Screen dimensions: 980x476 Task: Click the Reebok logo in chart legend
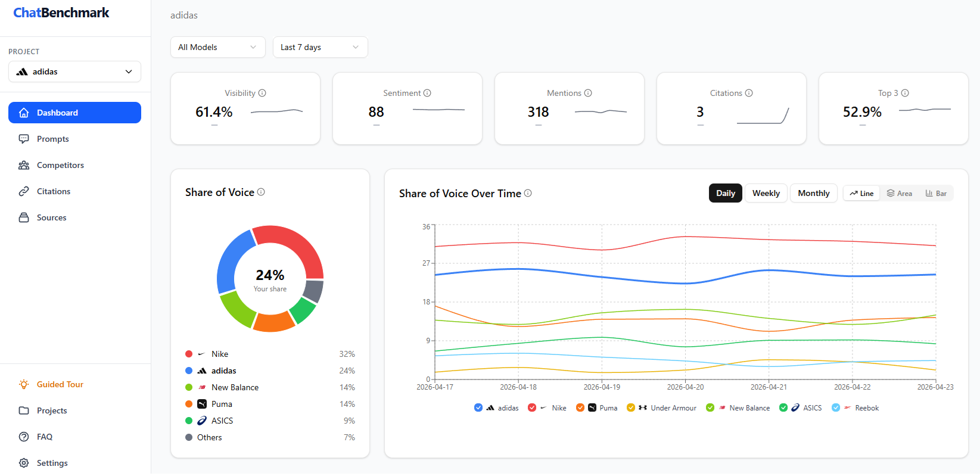coord(847,408)
